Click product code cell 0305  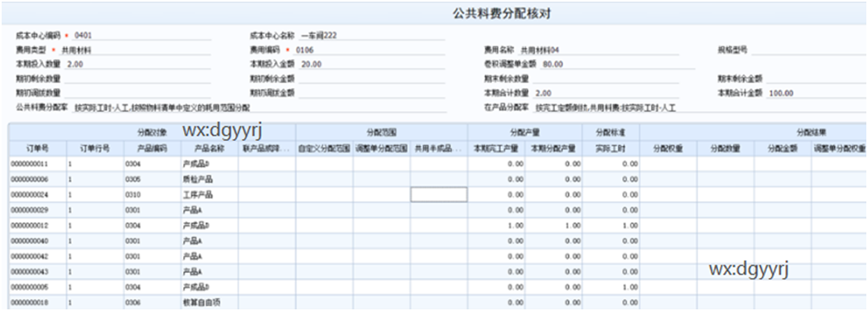pyautogui.click(x=152, y=180)
